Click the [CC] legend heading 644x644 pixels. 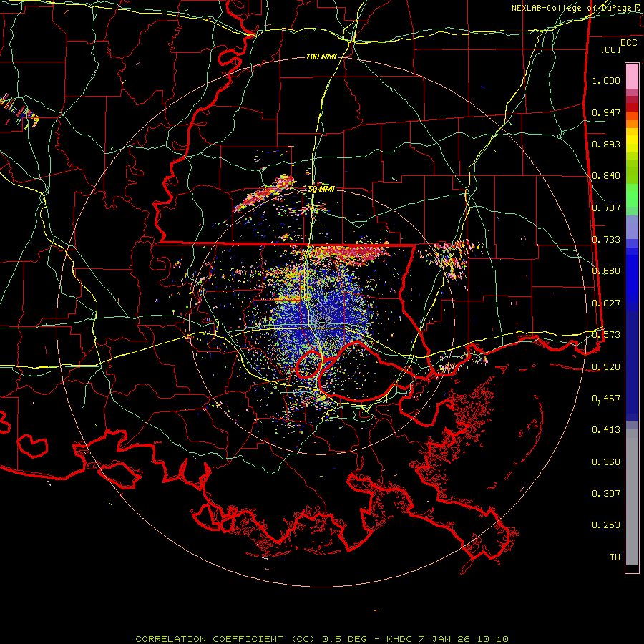(x=611, y=49)
